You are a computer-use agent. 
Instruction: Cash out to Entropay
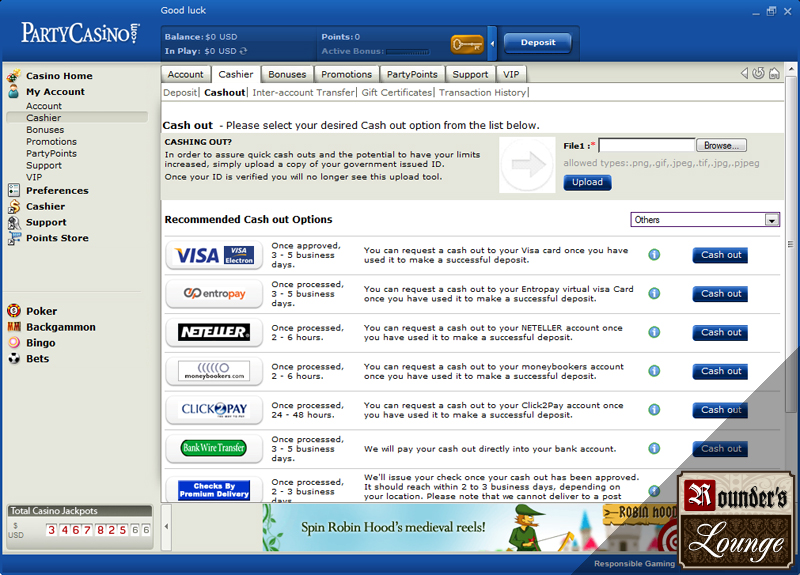click(x=720, y=294)
